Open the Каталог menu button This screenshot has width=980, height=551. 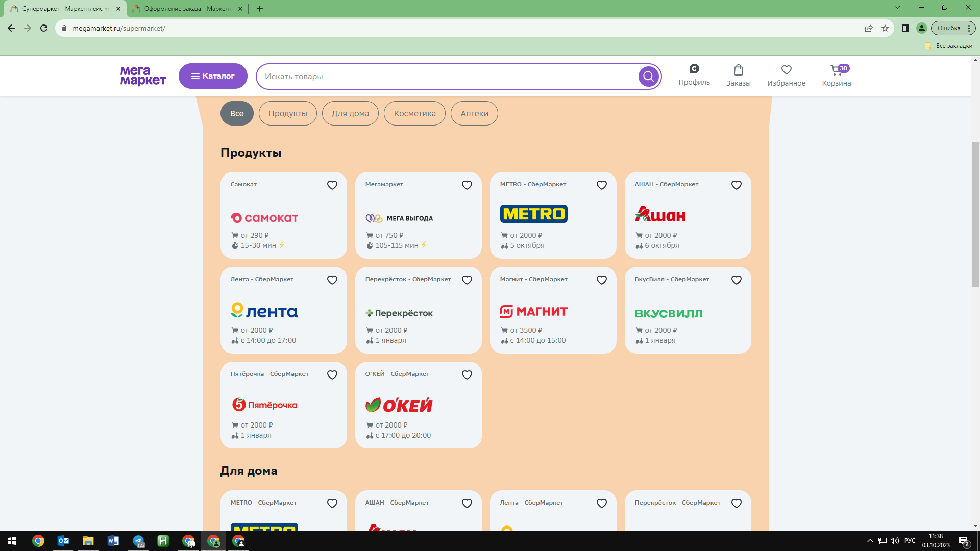213,76
